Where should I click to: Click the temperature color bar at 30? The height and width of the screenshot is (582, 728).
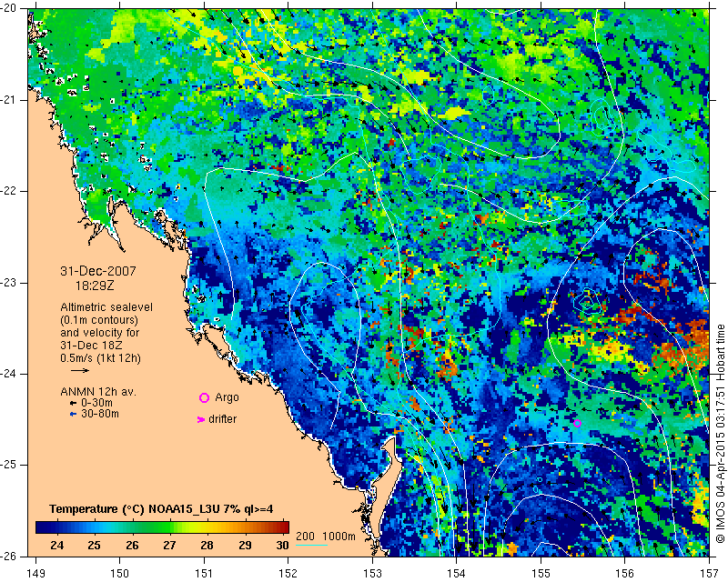tap(284, 527)
